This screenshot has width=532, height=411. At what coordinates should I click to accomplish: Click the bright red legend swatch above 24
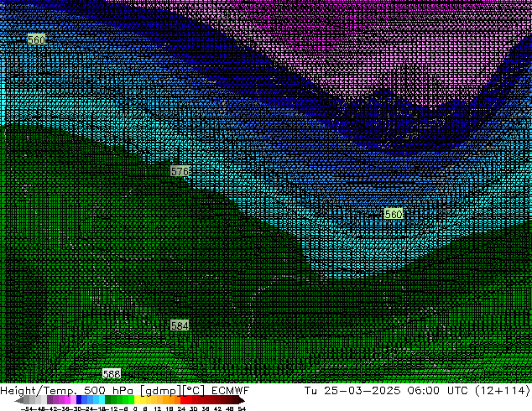point(183,399)
